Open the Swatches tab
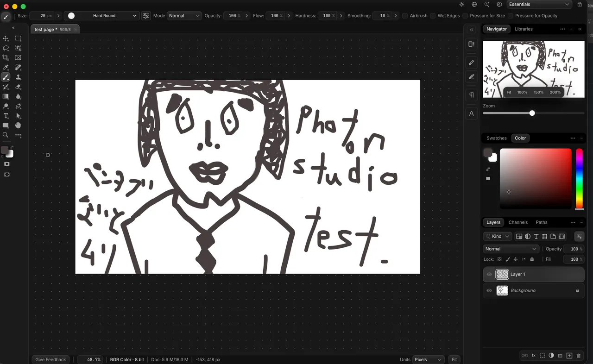Image resolution: width=593 pixels, height=364 pixels. tap(497, 138)
